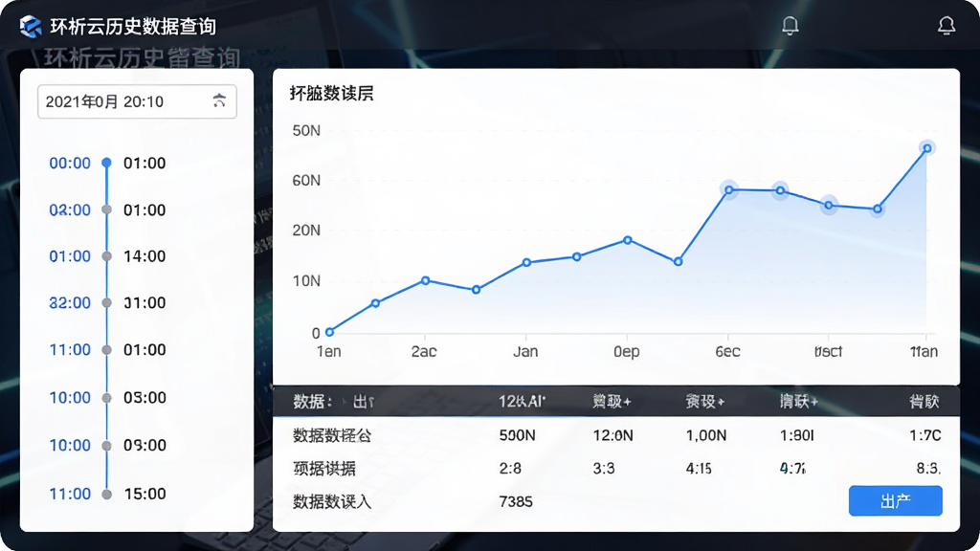This screenshot has width=980, height=551.
Task: Click the blue 32:00 time label
Action: 70,303
